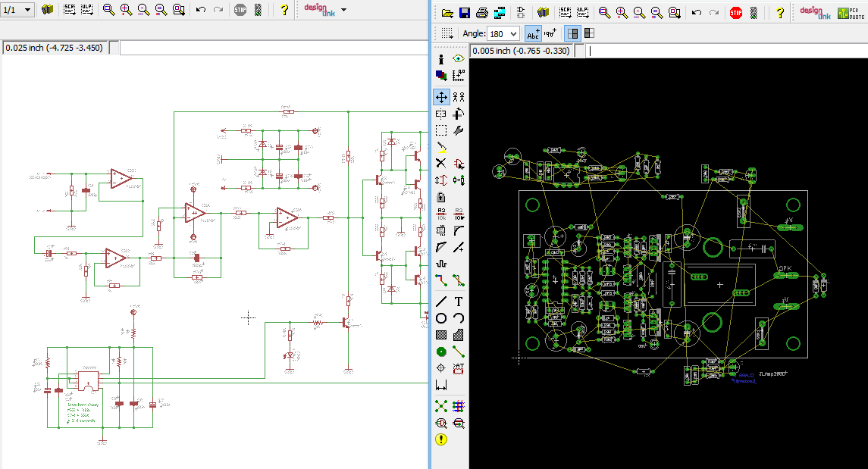Open the Errors yellow exclamation tool
Screen dimensions: 868x469
pyautogui.click(x=441, y=439)
